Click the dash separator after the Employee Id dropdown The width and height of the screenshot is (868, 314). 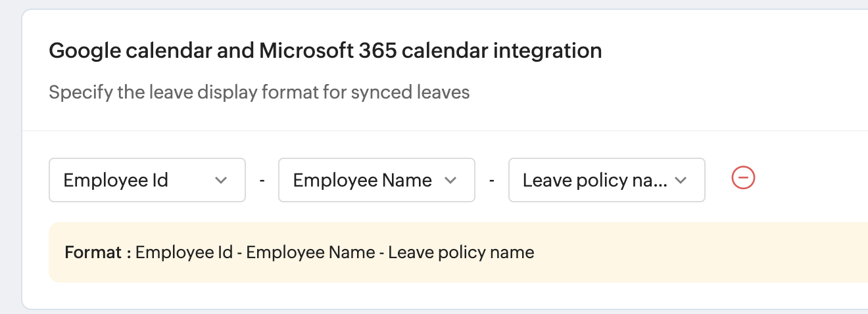(262, 180)
